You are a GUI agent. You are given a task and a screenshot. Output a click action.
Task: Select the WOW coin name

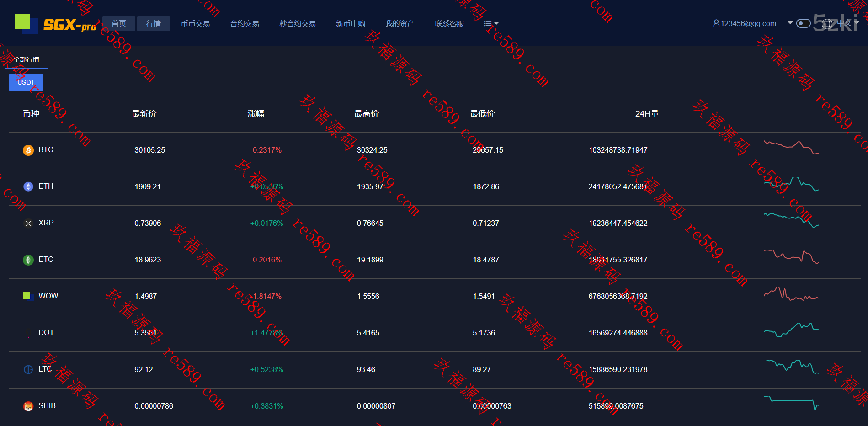click(x=48, y=296)
